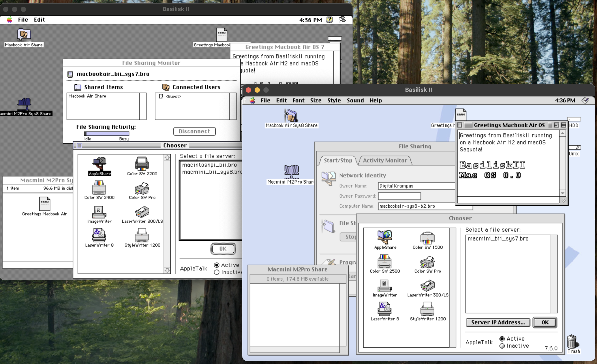Screen dimensions: 597x364
Task: Open Balloon Help icon in System 7 menu bar
Action: click(329, 20)
